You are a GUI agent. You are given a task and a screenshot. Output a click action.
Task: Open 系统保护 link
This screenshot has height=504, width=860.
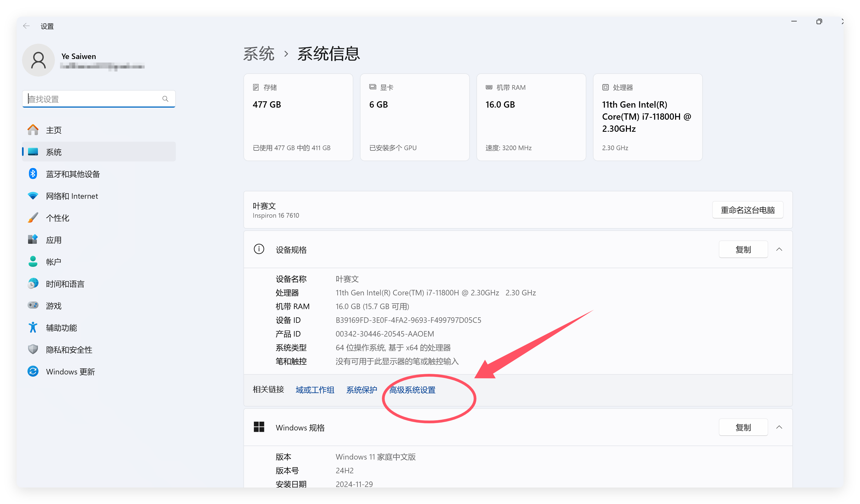(361, 390)
